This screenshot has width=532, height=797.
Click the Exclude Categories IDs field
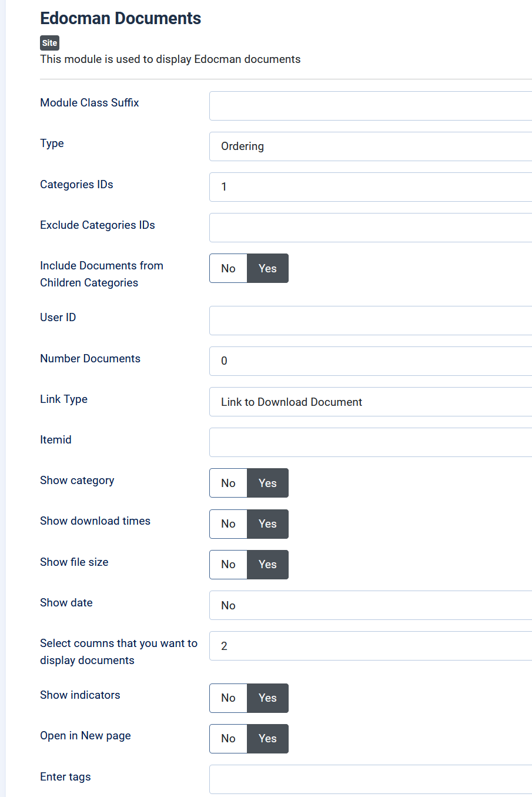370,228
